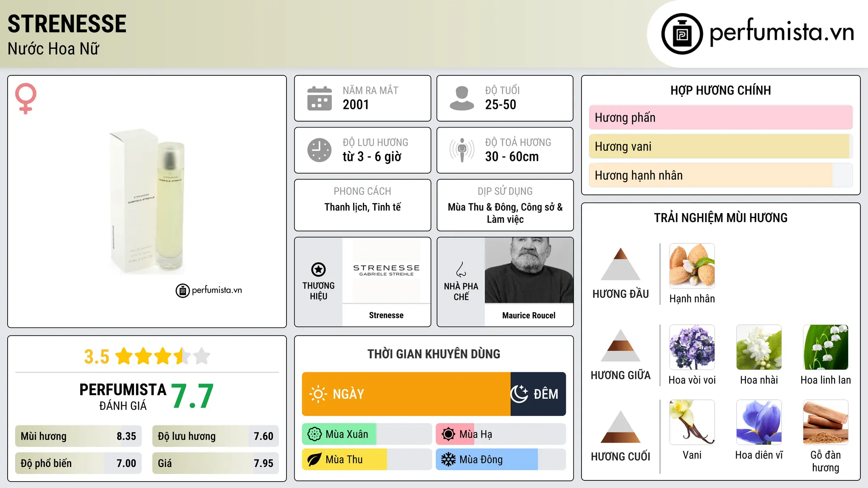The image size is (868, 488).
Task: Click the longevity value từ 3 - 6 giờ
Action: 372,157
